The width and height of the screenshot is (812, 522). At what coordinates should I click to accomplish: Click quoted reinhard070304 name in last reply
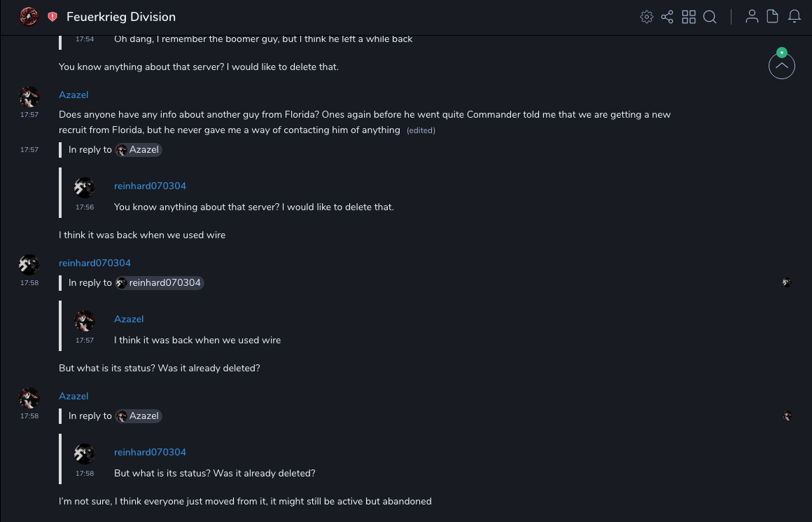pos(150,452)
